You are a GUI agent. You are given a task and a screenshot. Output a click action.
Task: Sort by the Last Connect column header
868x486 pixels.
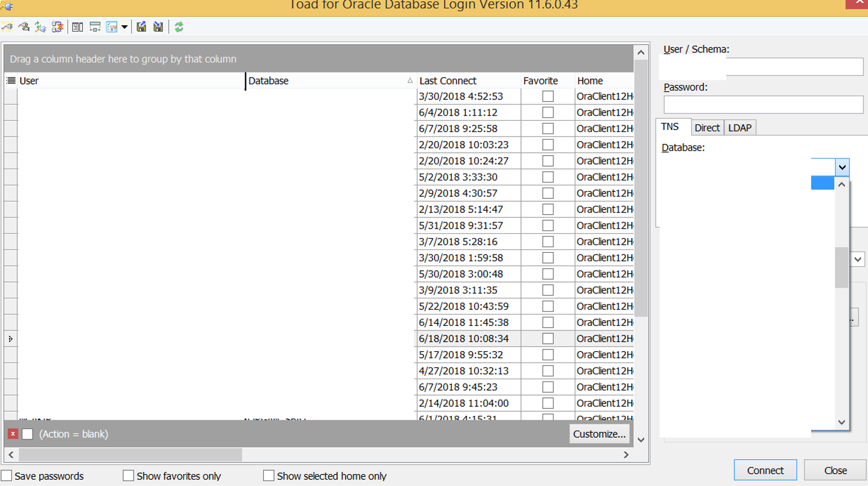468,81
